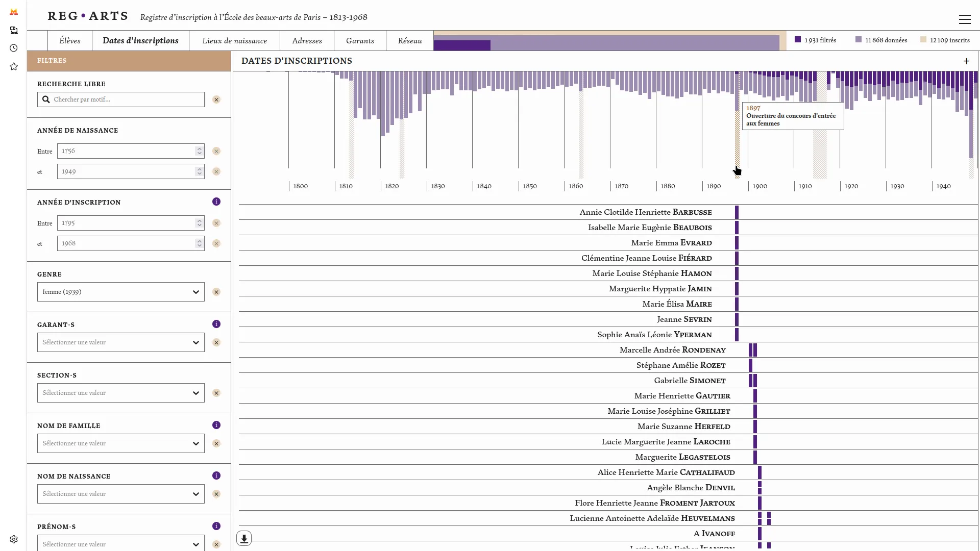Select student Gabrielle Simonet
Image resolution: width=980 pixels, height=551 pixels.
689,381
